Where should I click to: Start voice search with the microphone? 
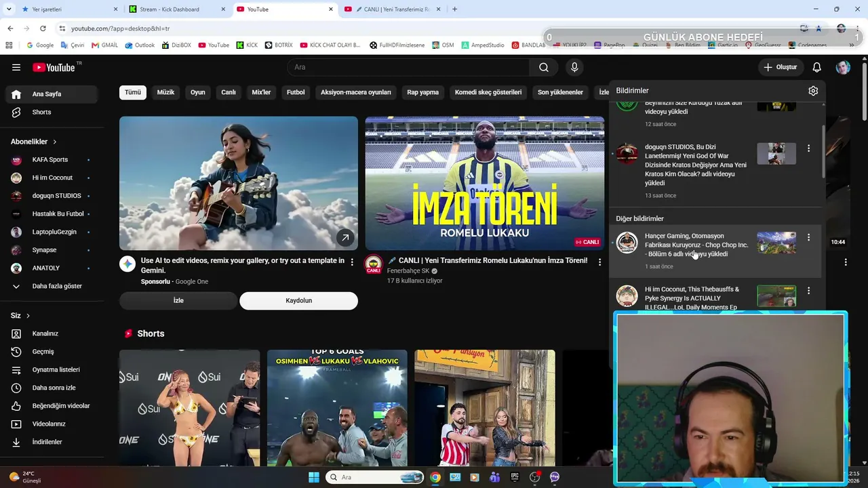click(x=574, y=67)
